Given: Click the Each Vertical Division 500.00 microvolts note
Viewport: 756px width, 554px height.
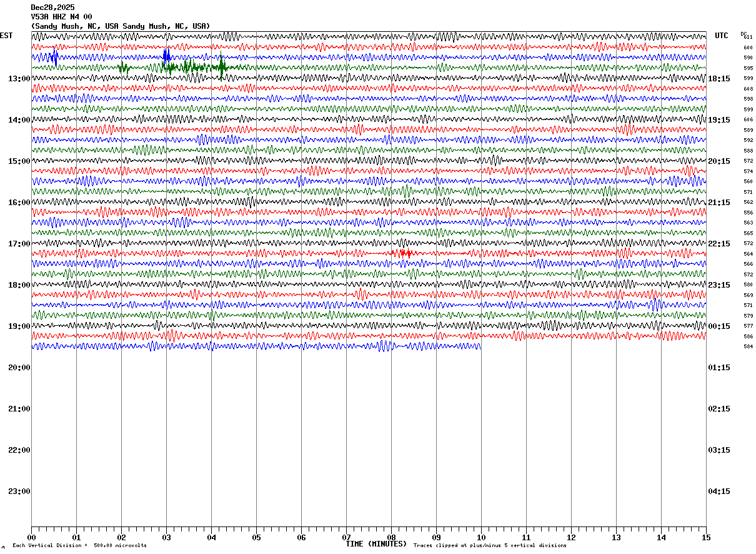Looking at the screenshot, I should click(x=80, y=546).
